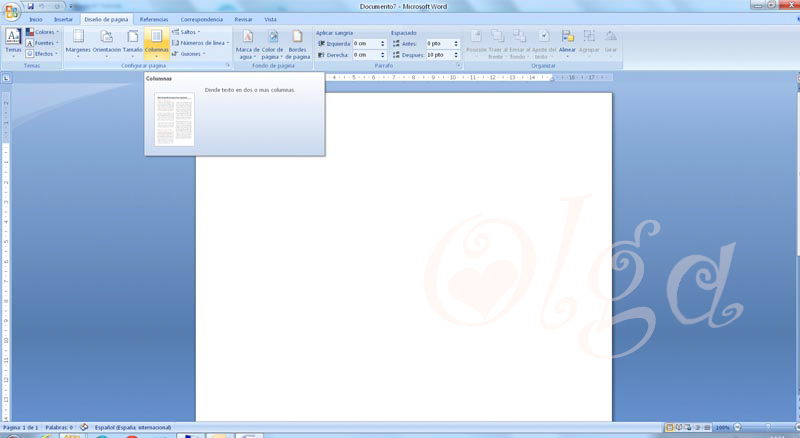Open the Saltos page breaks menu
This screenshot has height=438, width=800.
point(186,32)
